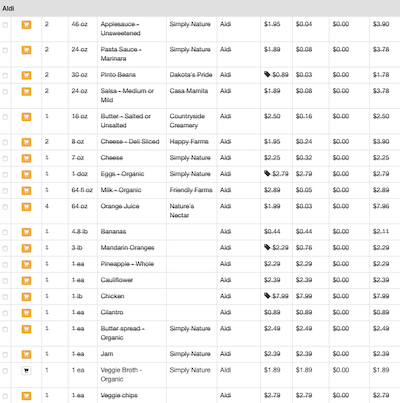Viewport: 400px width, 403px height.
Task: Click the cart icon for 7 oz Cheese
Action: 26,158
